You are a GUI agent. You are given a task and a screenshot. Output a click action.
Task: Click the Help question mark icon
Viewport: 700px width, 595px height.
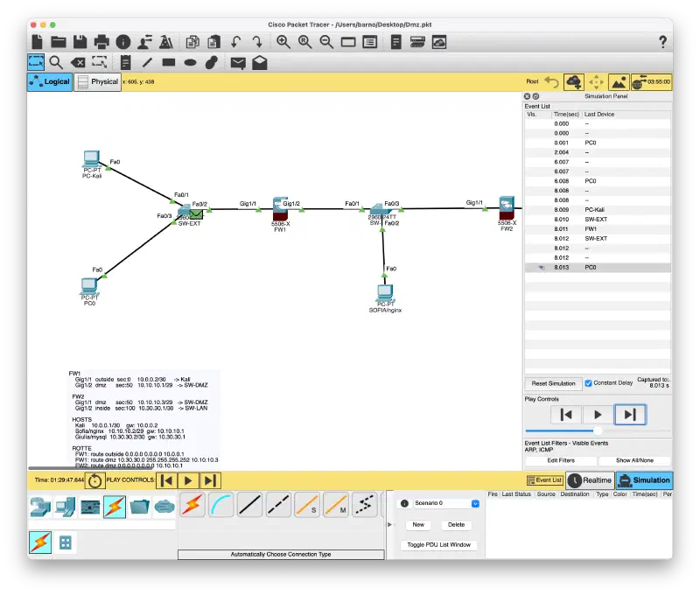(x=663, y=42)
